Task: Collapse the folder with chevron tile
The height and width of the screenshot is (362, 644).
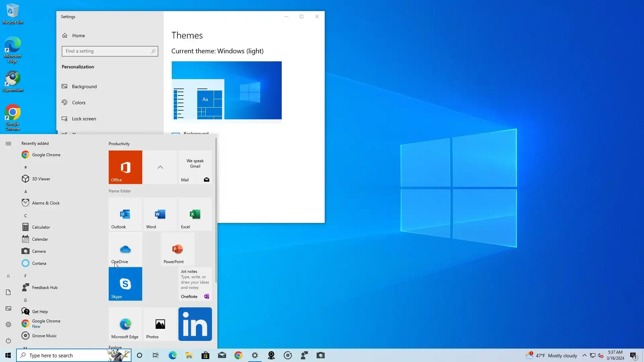Action: (160, 167)
